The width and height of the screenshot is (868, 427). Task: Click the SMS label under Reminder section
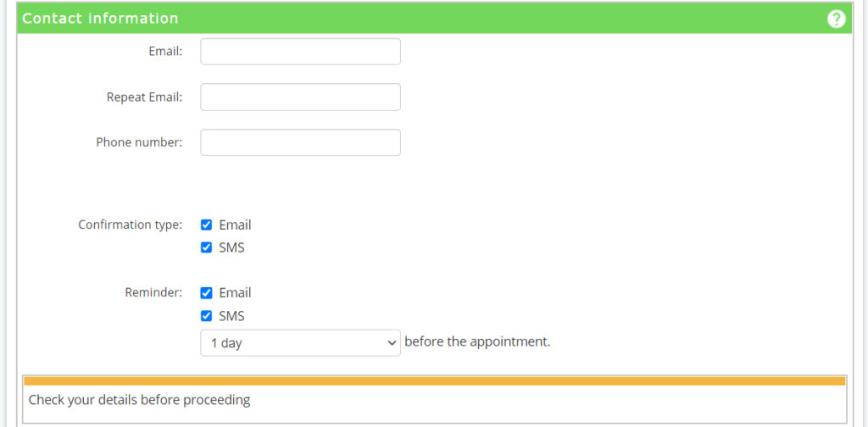click(231, 316)
